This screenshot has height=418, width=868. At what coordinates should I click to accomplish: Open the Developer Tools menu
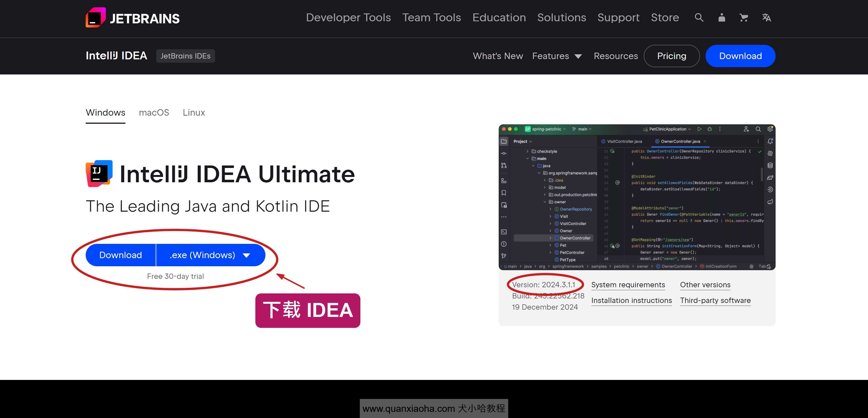click(x=348, y=18)
